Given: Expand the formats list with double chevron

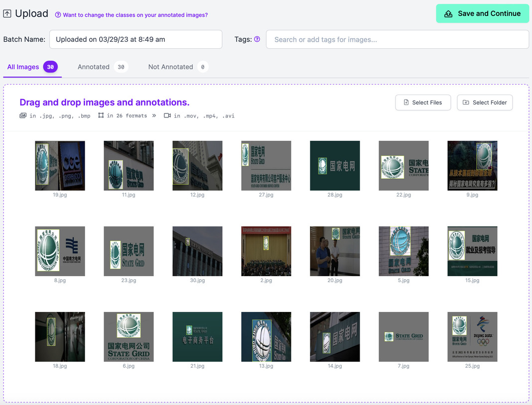Looking at the screenshot, I should (x=154, y=115).
